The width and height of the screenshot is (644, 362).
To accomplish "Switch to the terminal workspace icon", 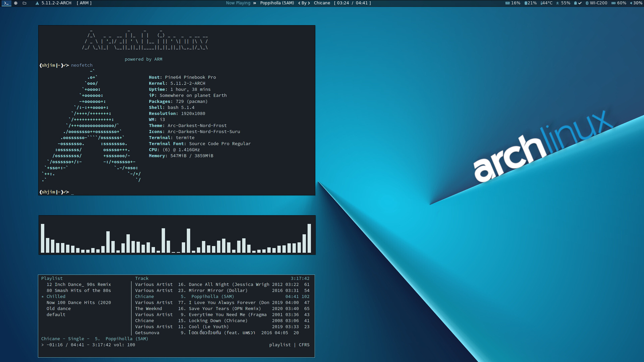I will coord(6,3).
